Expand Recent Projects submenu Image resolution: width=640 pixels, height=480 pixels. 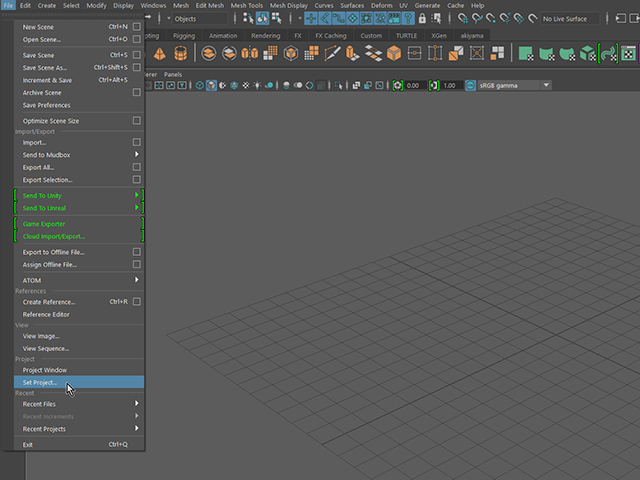[137, 429]
